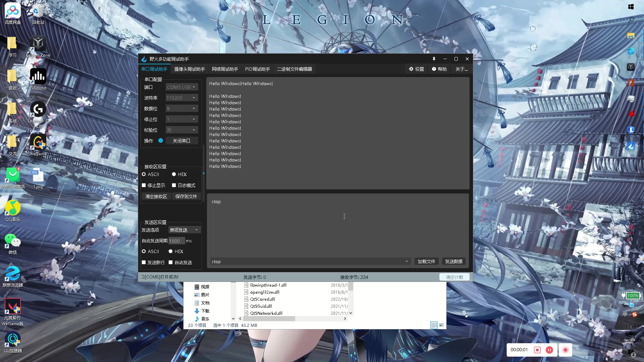Open the 帮助 help menu
644x362 pixels.
click(x=439, y=69)
